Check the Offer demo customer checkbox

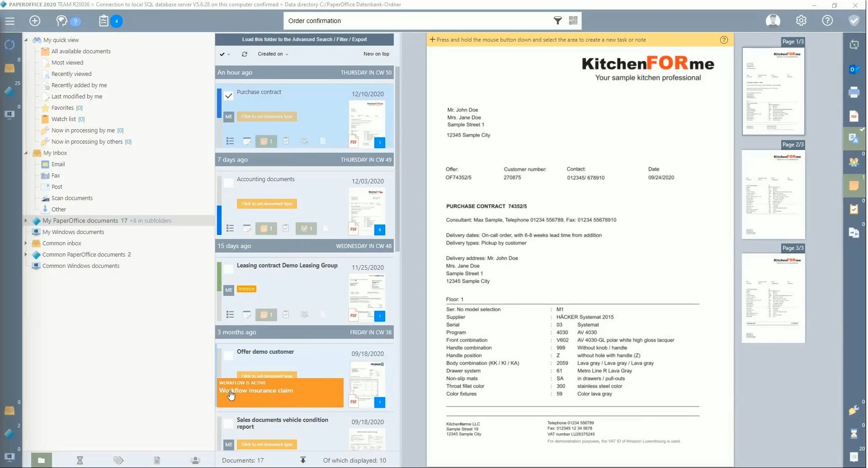(x=229, y=356)
